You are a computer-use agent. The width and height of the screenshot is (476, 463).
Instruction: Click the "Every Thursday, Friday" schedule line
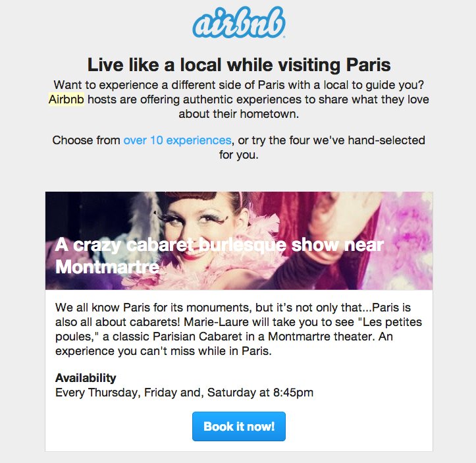(132, 393)
